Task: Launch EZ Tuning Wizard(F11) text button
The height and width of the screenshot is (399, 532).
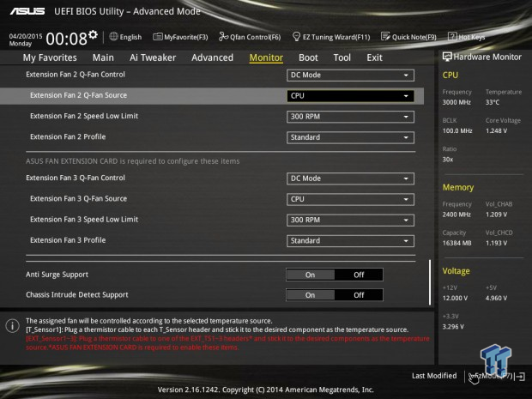Action: pyautogui.click(x=336, y=37)
